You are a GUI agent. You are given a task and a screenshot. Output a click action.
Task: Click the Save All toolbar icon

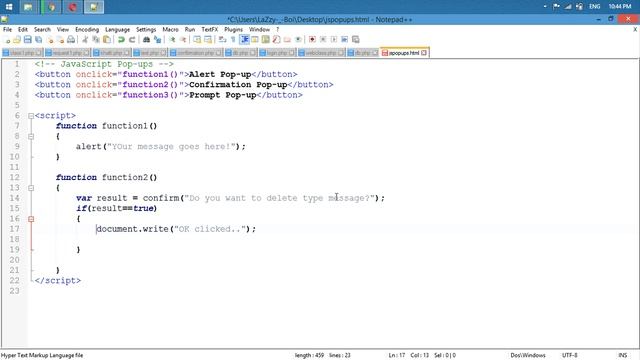tap(39, 40)
